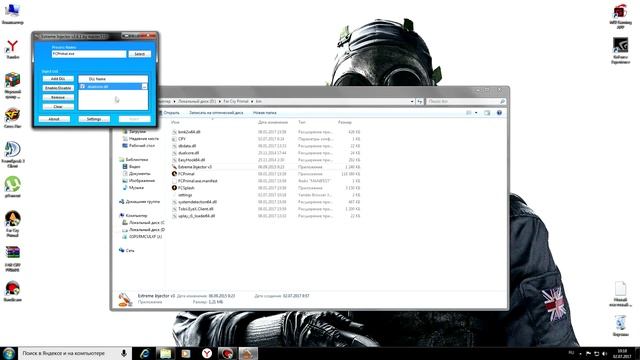Open 'Домашняя группа' in sidebar

tap(142, 201)
